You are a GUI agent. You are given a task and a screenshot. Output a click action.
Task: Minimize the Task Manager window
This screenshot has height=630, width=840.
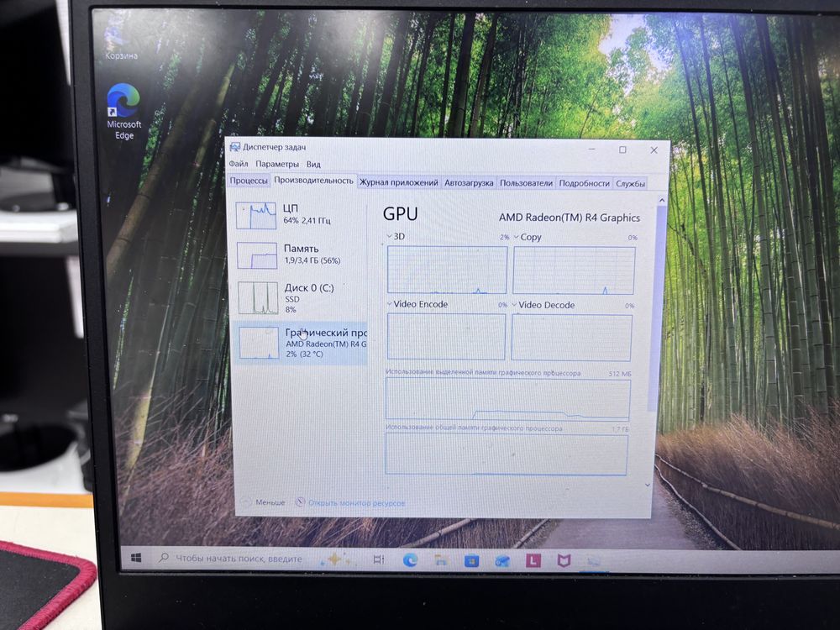pyautogui.click(x=592, y=149)
